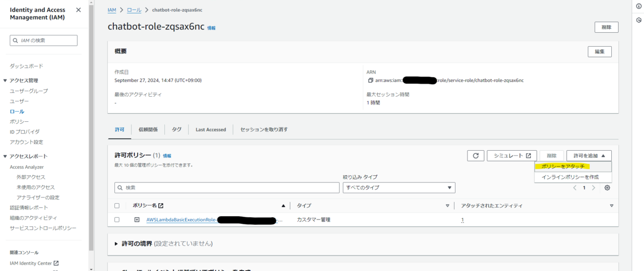Image resolution: width=644 pixels, height=271 pixels.
Task: Open Access Analyzer in sidebar
Action: [x=27, y=167]
